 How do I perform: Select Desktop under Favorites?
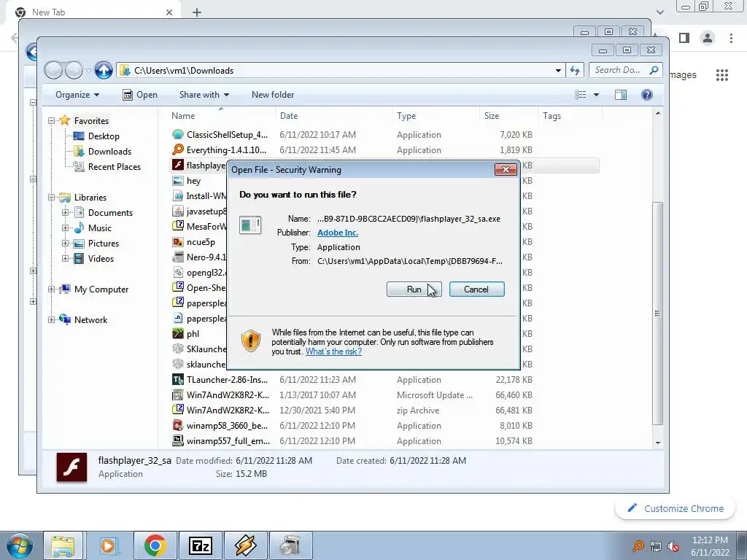tap(104, 136)
